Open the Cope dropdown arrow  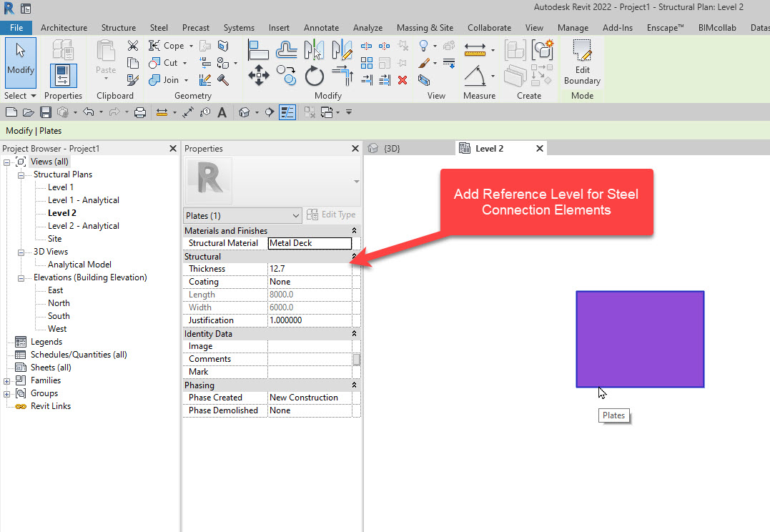pyautogui.click(x=191, y=46)
